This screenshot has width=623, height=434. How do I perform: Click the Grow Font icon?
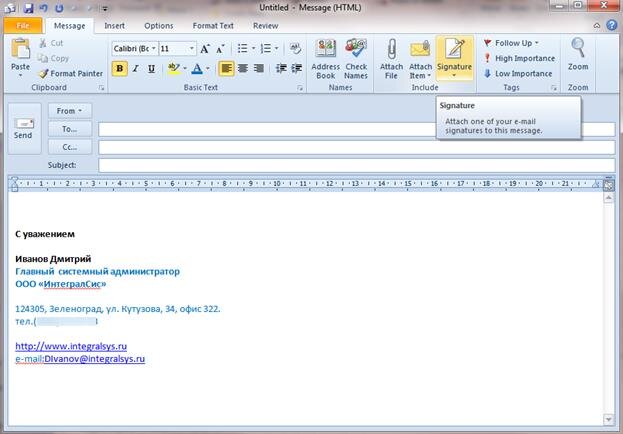pos(205,49)
